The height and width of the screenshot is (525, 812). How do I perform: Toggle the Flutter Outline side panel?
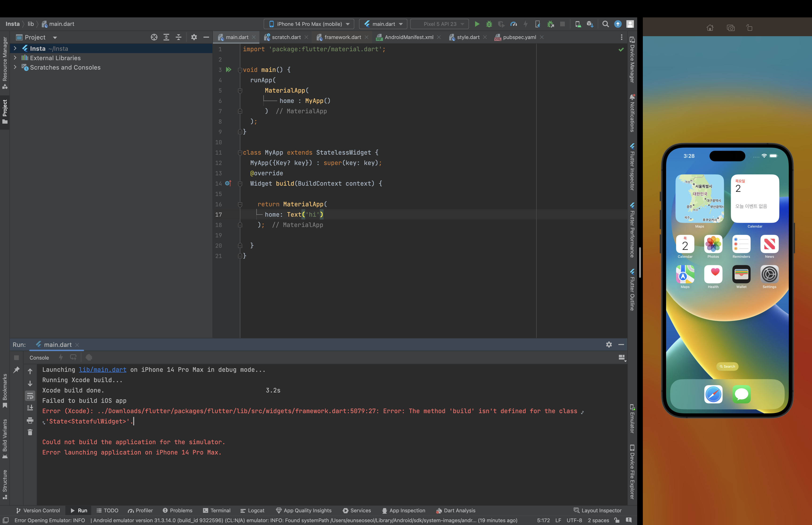[632, 290]
